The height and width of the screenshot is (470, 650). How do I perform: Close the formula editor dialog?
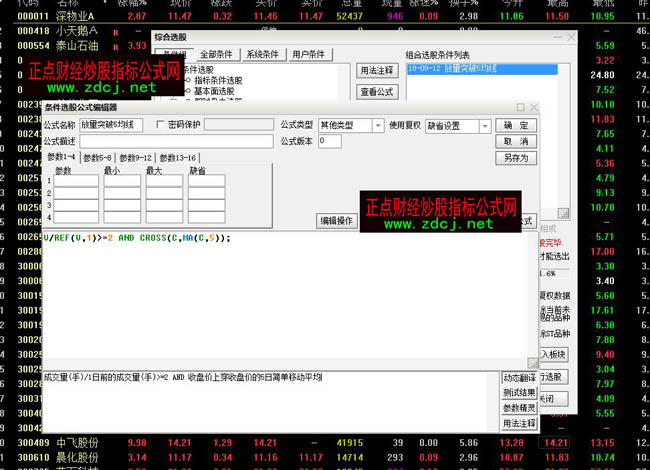pos(534,107)
